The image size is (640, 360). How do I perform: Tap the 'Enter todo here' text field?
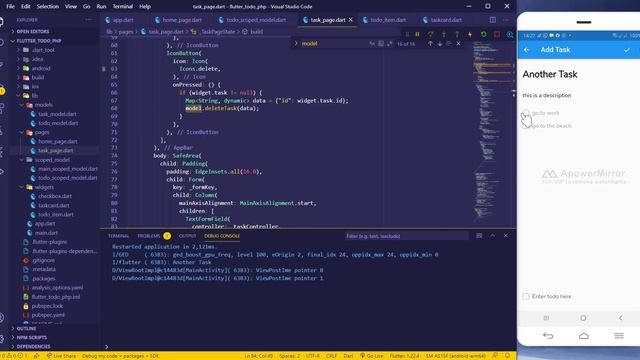click(x=551, y=296)
